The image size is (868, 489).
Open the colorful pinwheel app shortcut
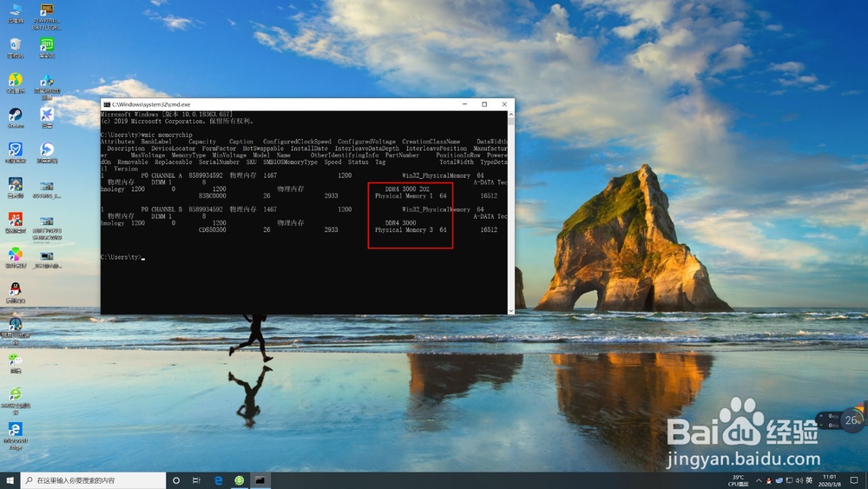point(16,257)
